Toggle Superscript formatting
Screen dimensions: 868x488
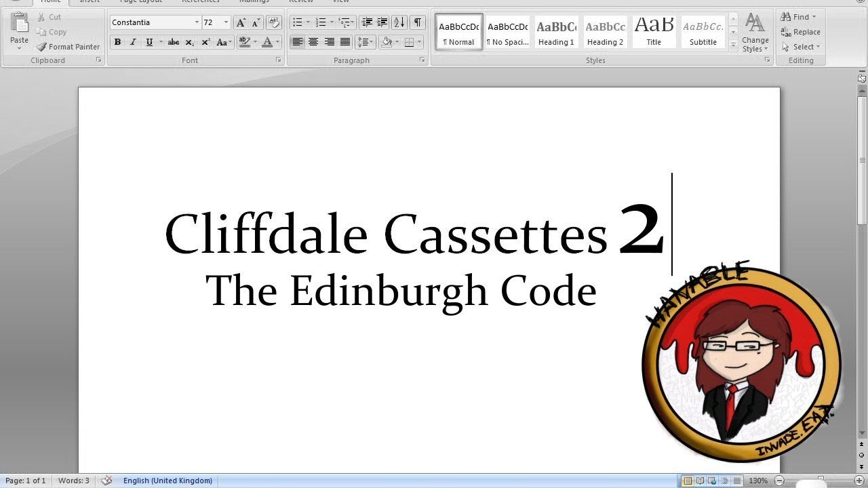(205, 42)
